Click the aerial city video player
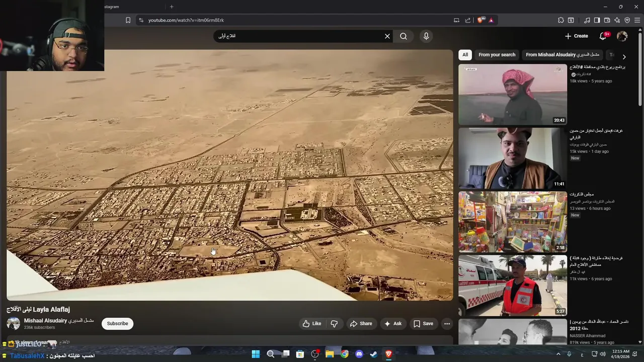Viewport: 644px width, 362px height. tap(230, 175)
